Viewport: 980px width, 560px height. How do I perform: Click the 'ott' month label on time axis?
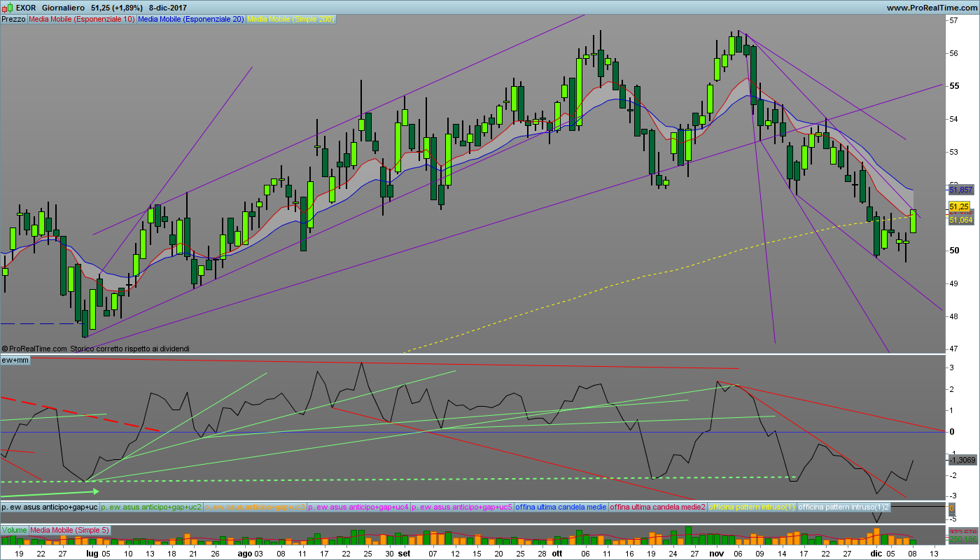tap(557, 553)
